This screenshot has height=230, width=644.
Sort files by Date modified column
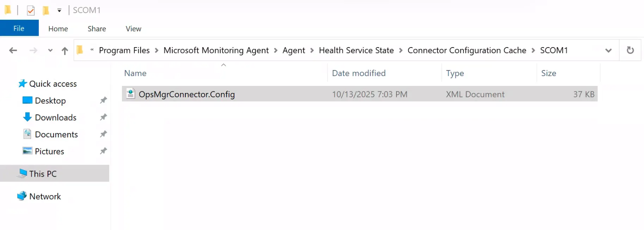[358, 73]
